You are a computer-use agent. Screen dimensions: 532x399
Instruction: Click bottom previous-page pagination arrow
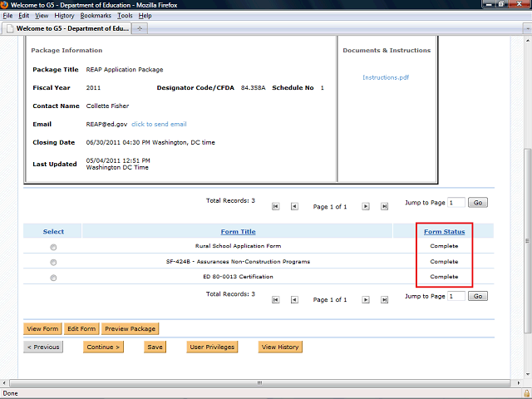tap(294, 299)
